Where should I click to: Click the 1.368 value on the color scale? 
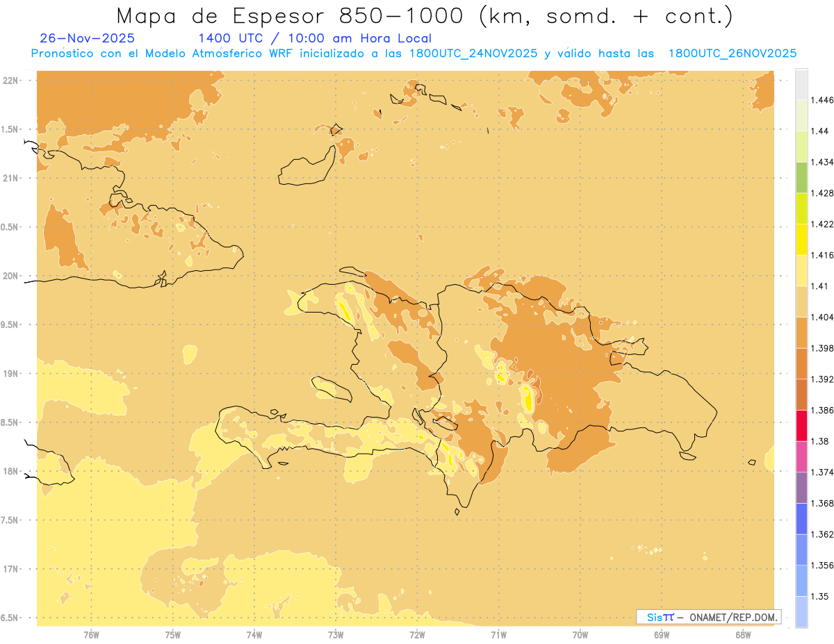click(x=822, y=503)
